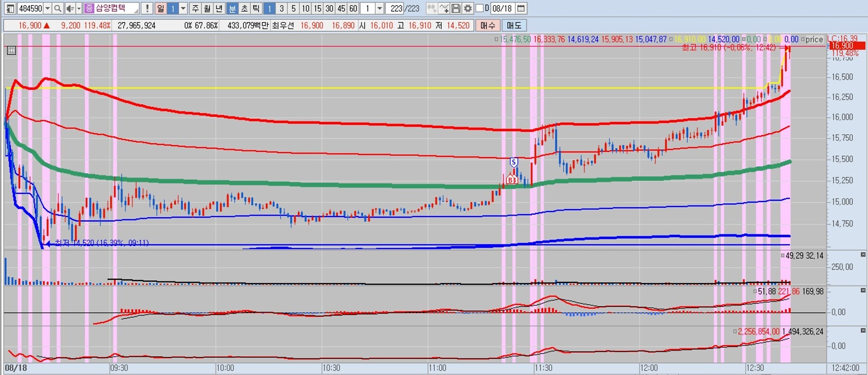Viewport: 868px width, 375px height.
Task: Select the 년 (yearly) period button
Action: (x=219, y=8)
